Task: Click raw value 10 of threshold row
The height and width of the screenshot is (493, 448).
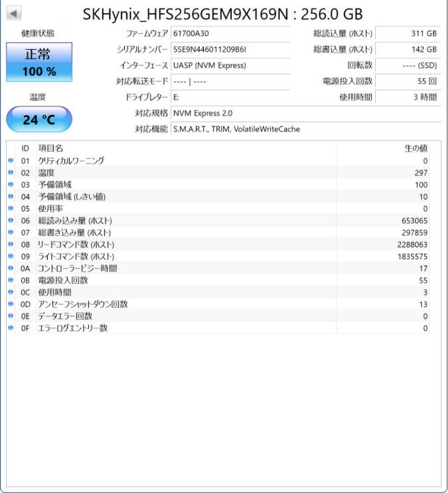Action: pyautogui.click(x=423, y=196)
